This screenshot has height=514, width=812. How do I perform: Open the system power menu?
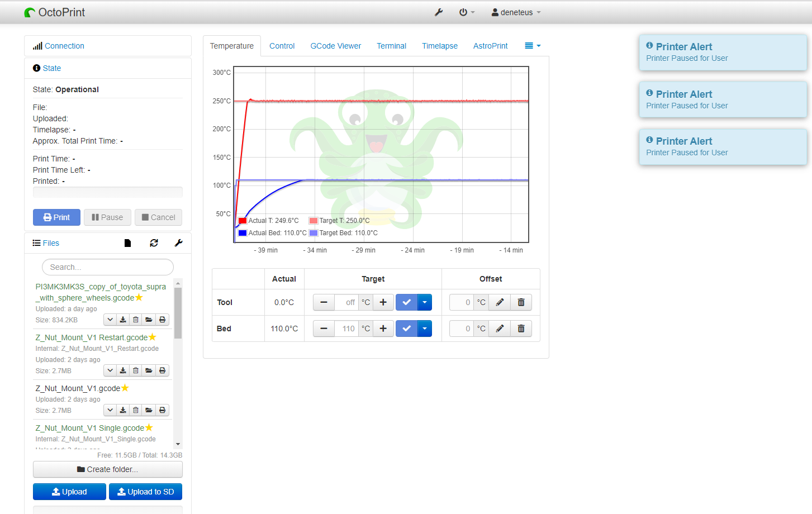click(467, 12)
